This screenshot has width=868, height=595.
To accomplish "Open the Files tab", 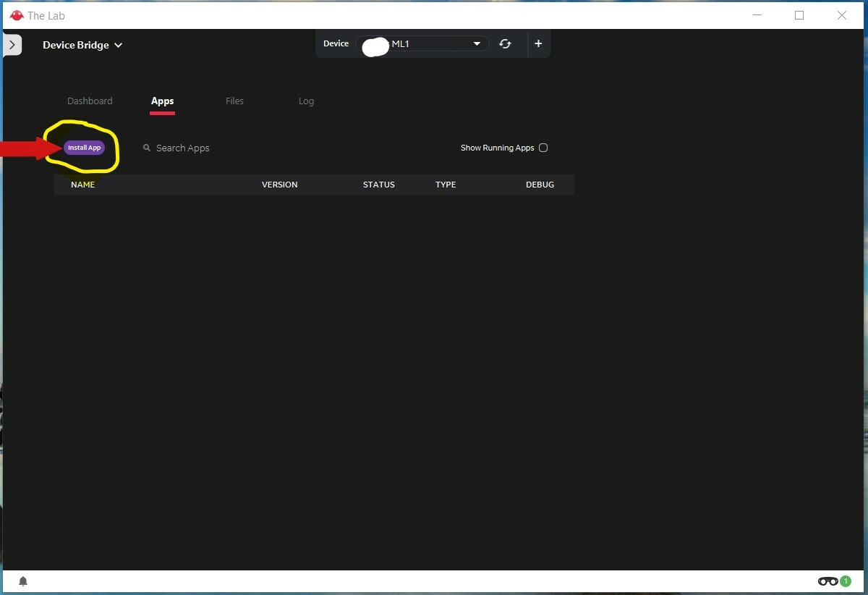I will pos(234,101).
